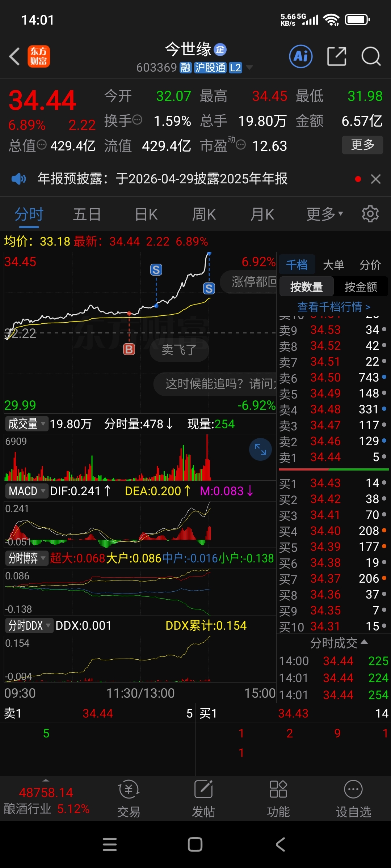Tap the intraday price chart area

pyautogui.click(x=140, y=333)
